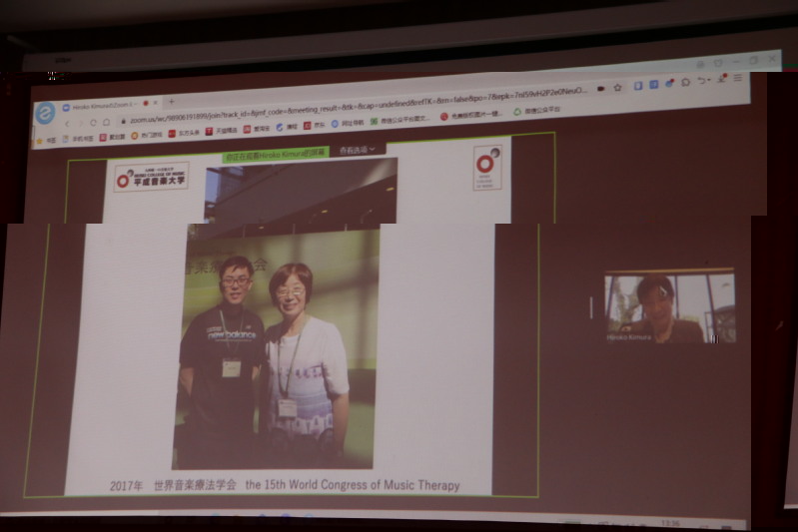The height and width of the screenshot is (532, 798).
Task: Click the 360 browser logo icon
Action: (x=45, y=113)
